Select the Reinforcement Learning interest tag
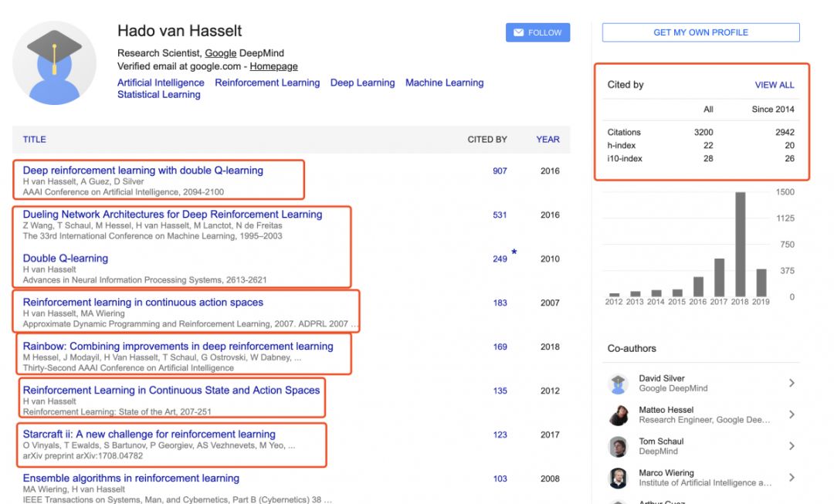This screenshot has height=504, width=834. click(267, 83)
